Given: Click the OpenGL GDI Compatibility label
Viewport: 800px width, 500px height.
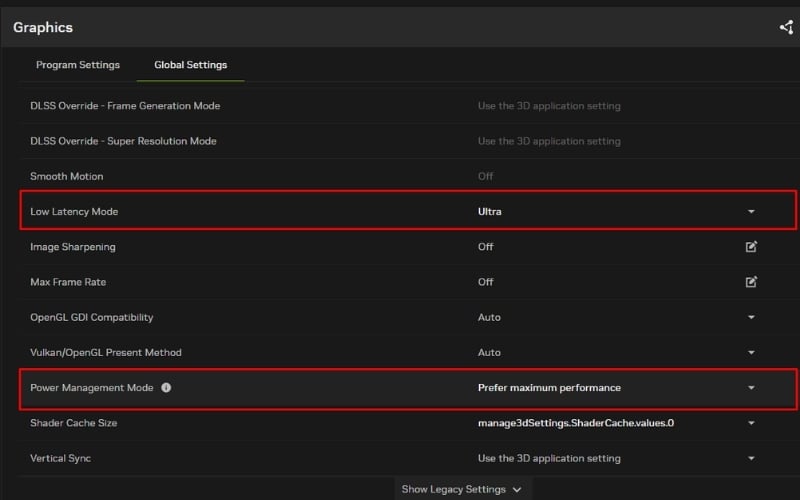Looking at the screenshot, I should pos(91,317).
